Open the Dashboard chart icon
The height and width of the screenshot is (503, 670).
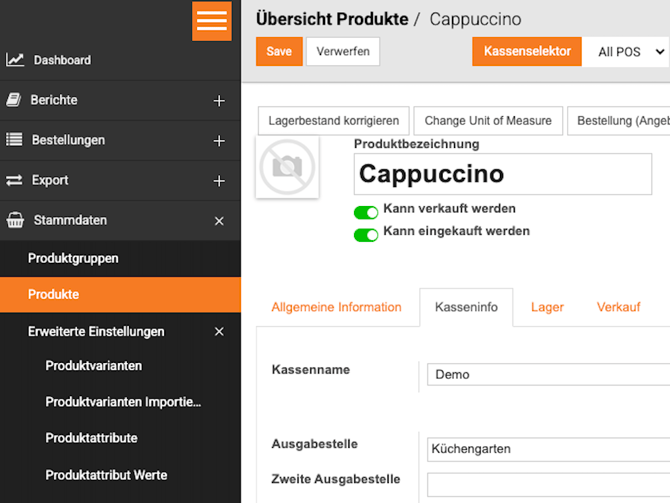point(15,60)
